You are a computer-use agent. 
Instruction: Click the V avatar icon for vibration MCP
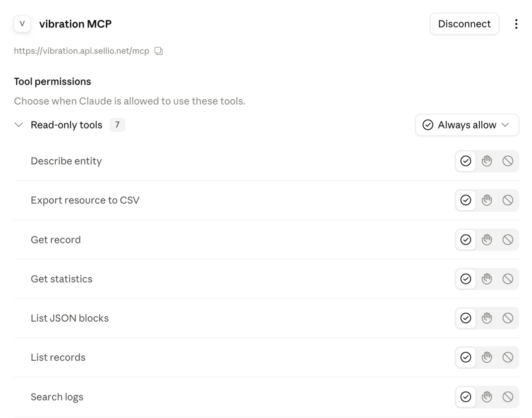pos(22,24)
